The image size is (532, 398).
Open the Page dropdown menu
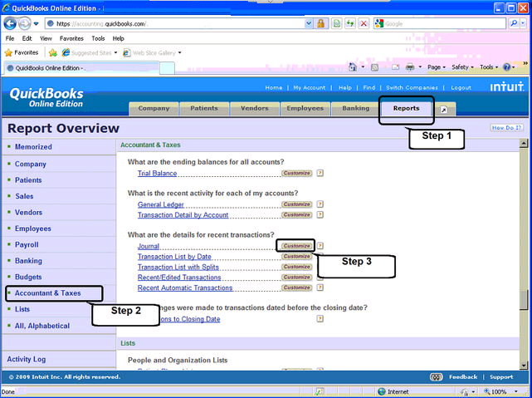(437, 67)
